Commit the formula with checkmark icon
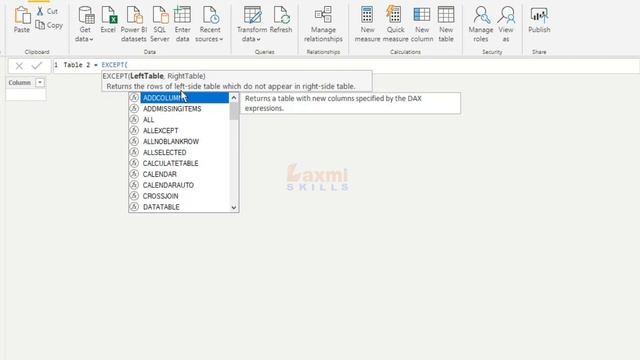The width and height of the screenshot is (640, 360). [x=37, y=66]
